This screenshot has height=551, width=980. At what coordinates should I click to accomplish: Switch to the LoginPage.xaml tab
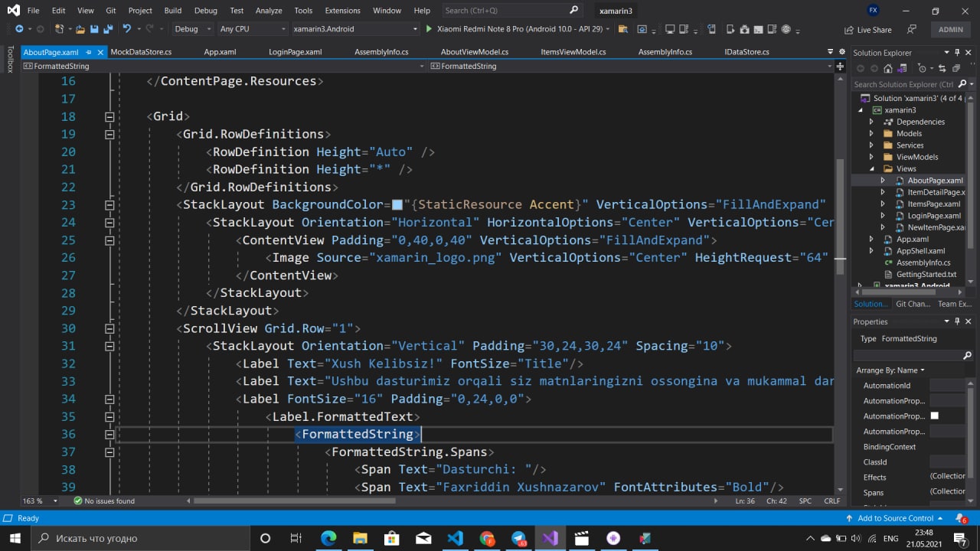pos(296,52)
